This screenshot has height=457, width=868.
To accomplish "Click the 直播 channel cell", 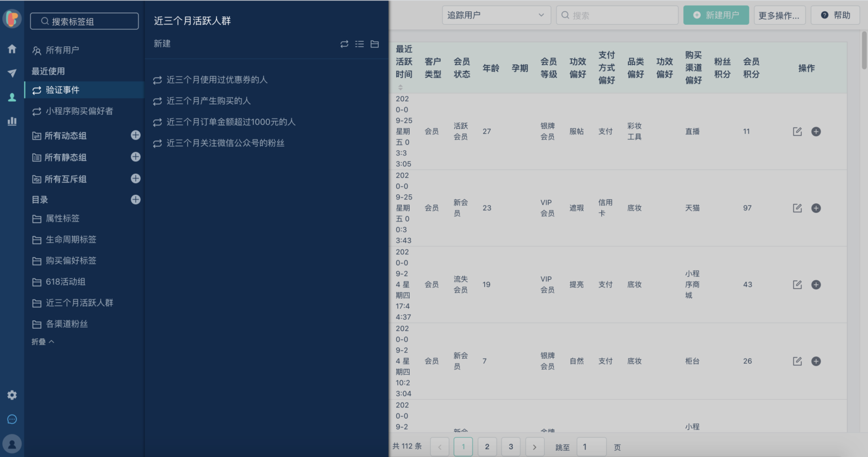I will point(692,131).
